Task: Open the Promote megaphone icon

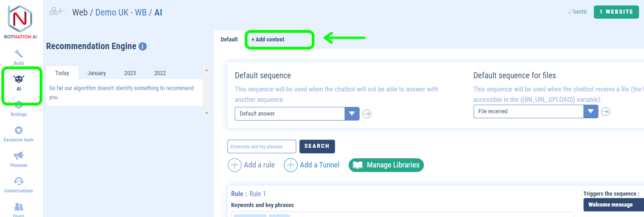Action: [19, 156]
